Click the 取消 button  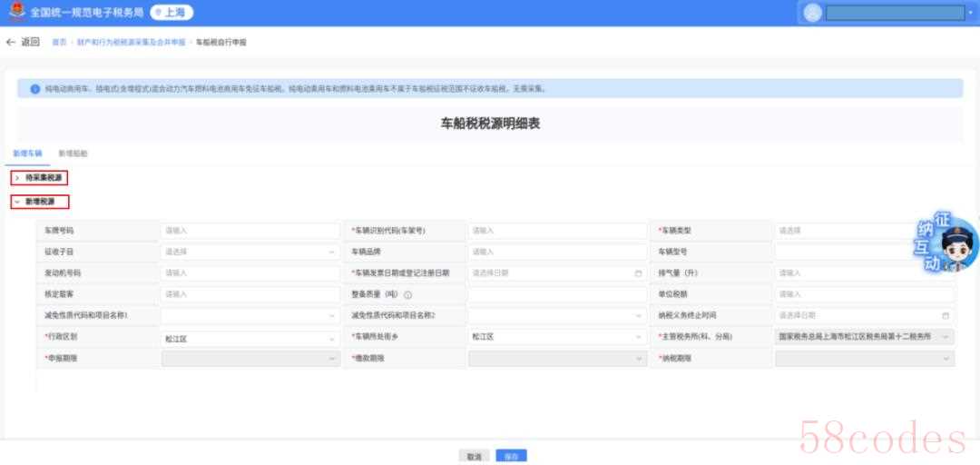(x=474, y=456)
